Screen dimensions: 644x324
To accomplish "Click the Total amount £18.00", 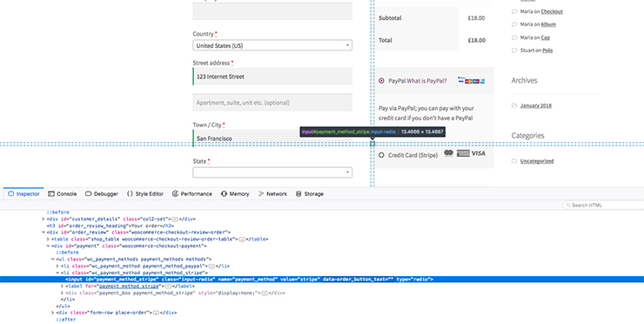I will click(x=476, y=40).
